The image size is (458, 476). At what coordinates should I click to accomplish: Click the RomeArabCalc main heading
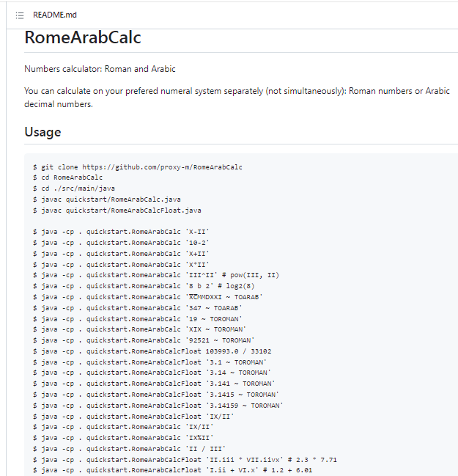tap(82, 38)
